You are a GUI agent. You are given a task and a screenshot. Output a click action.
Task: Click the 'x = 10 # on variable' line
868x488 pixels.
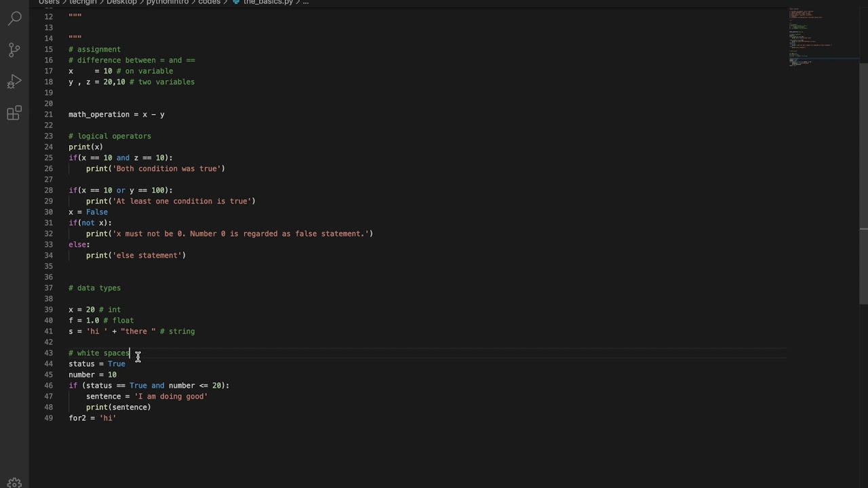pos(121,71)
